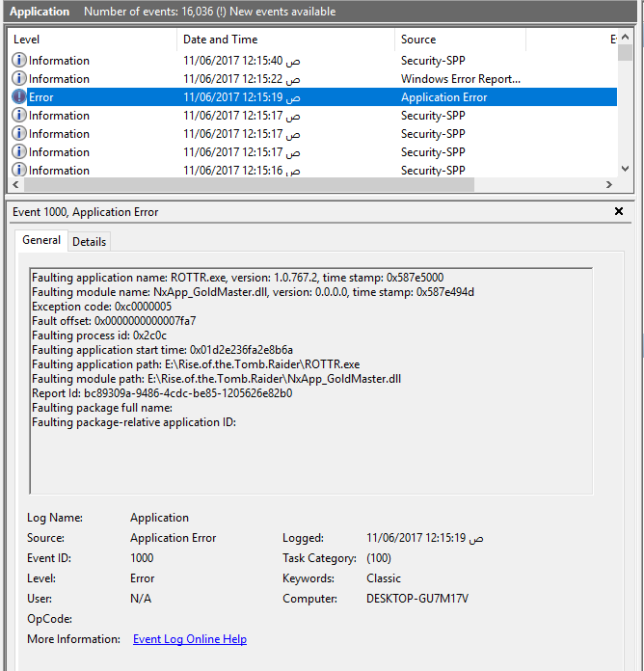Select the Application Error source cell in the list
The image size is (644, 671).
click(443, 97)
